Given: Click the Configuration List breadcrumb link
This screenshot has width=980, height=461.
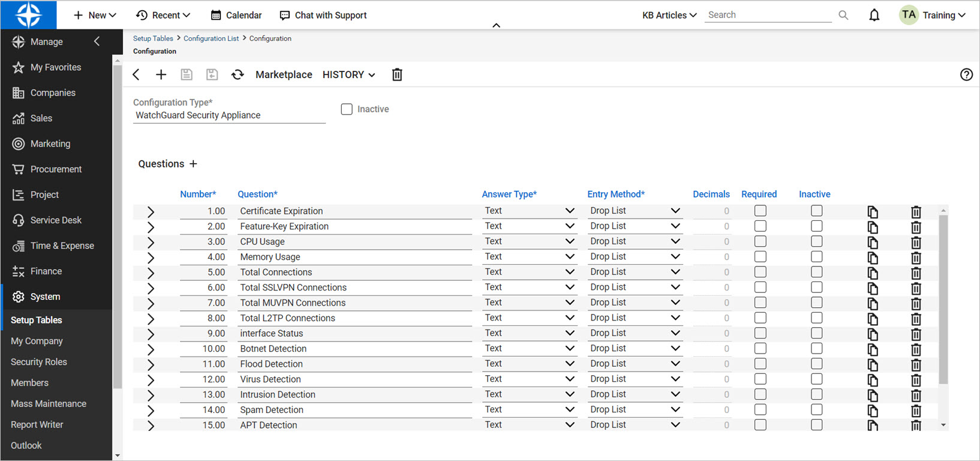Looking at the screenshot, I should [211, 38].
